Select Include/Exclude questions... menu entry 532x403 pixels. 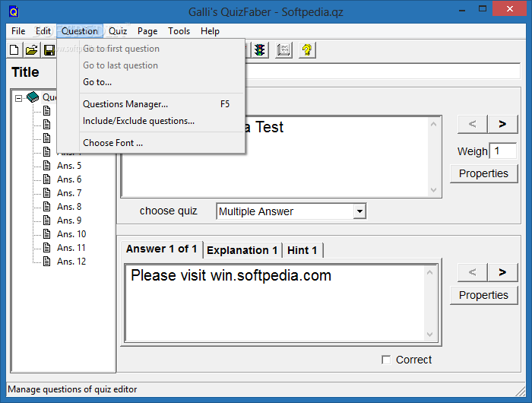(x=151, y=121)
